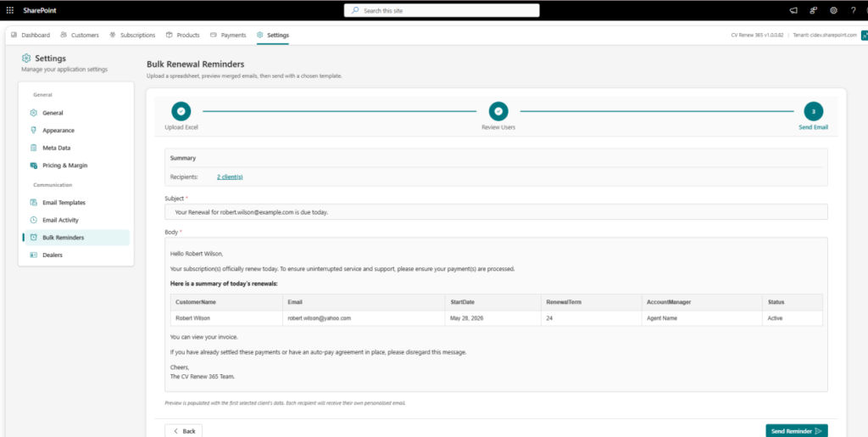Open Email Templates in the sidebar
The image size is (868, 437).
(77, 203)
